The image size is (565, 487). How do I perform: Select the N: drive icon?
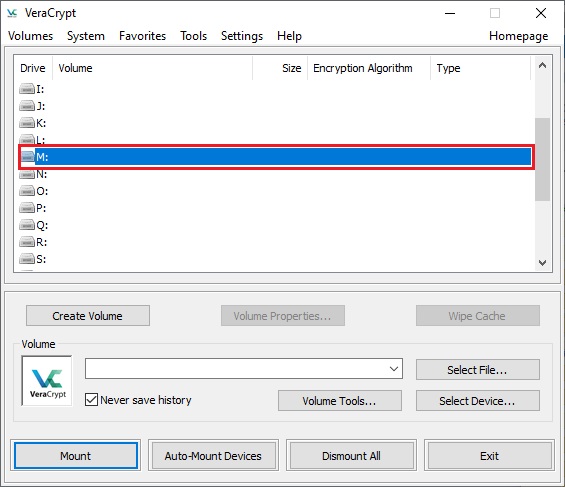27,174
